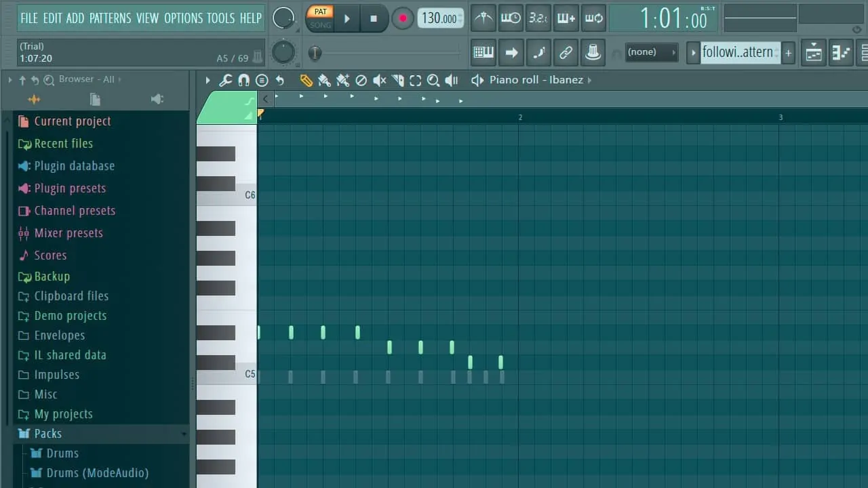Screen dimensions: 868x488
Task: Show browser files document tab icon
Action: pyautogui.click(x=95, y=100)
